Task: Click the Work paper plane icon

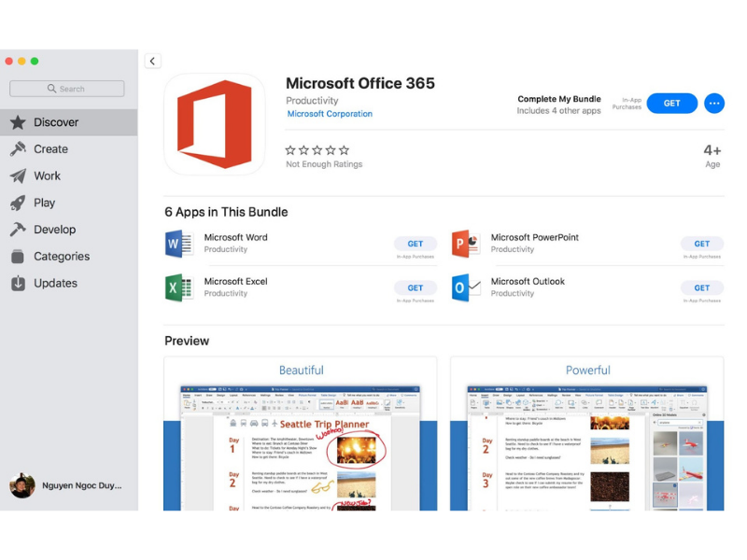Action: [x=18, y=175]
